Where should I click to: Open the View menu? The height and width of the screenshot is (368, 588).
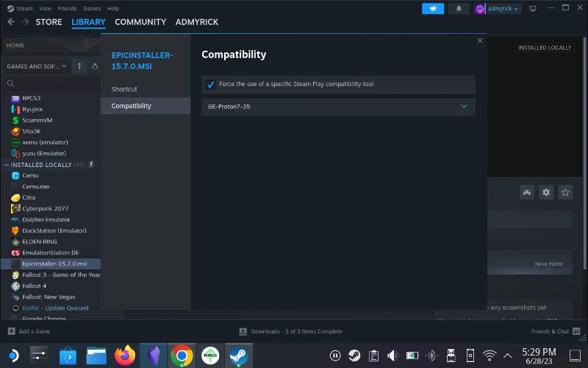[x=45, y=8]
